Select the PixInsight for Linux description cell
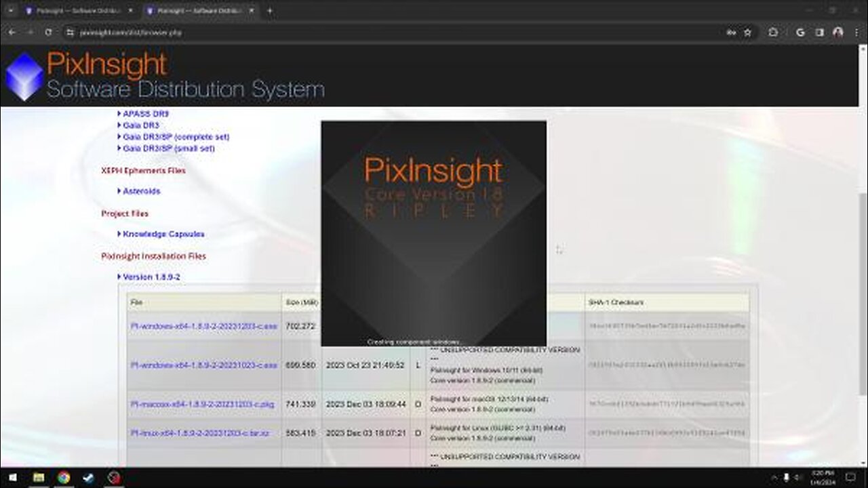 click(x=505, y=432)
